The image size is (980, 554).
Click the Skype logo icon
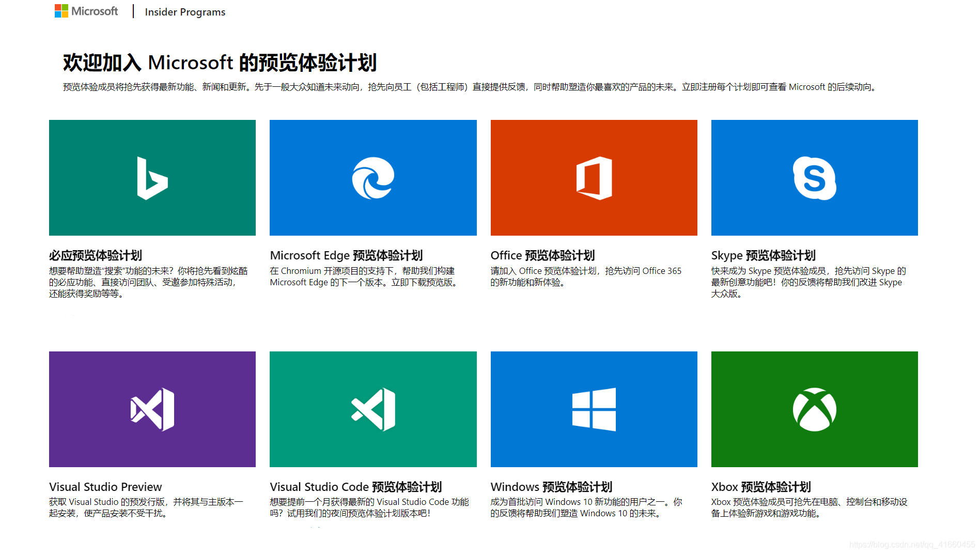[815, 178]
